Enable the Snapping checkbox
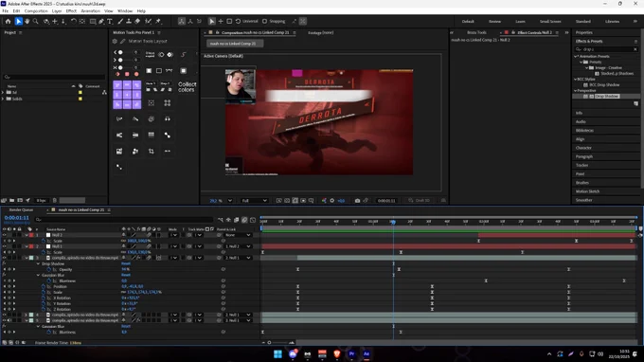The width and height of the screenshot is (644, 362). (x=264, y=22)
